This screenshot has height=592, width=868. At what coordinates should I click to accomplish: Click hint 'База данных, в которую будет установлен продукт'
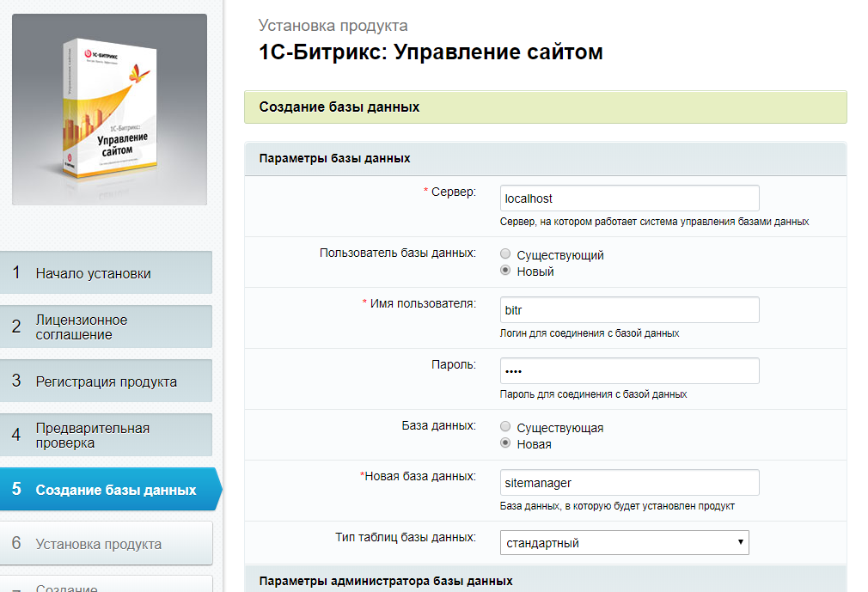click(x=617, y=506)
